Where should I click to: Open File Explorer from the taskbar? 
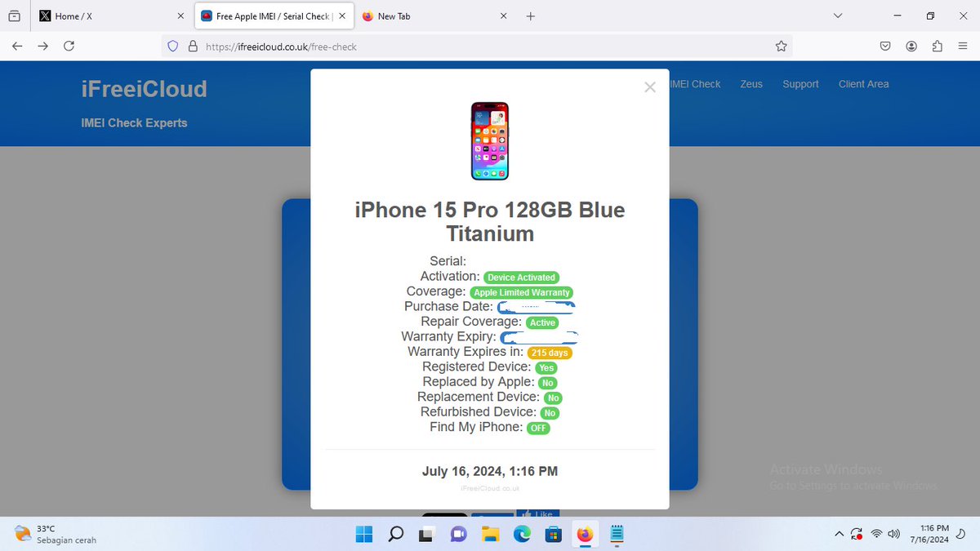pyautogui.click(x=490, y=535)
